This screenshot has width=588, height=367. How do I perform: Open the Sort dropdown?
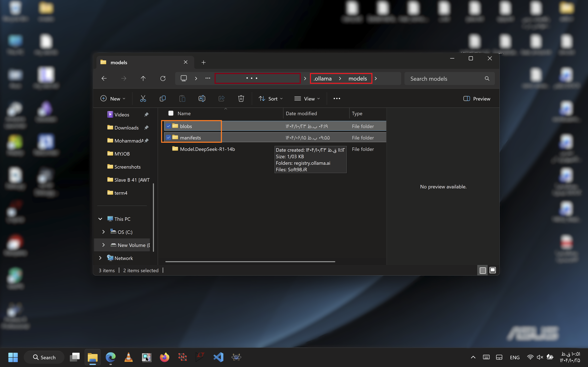pyautogui.click(x=271, y=98)
